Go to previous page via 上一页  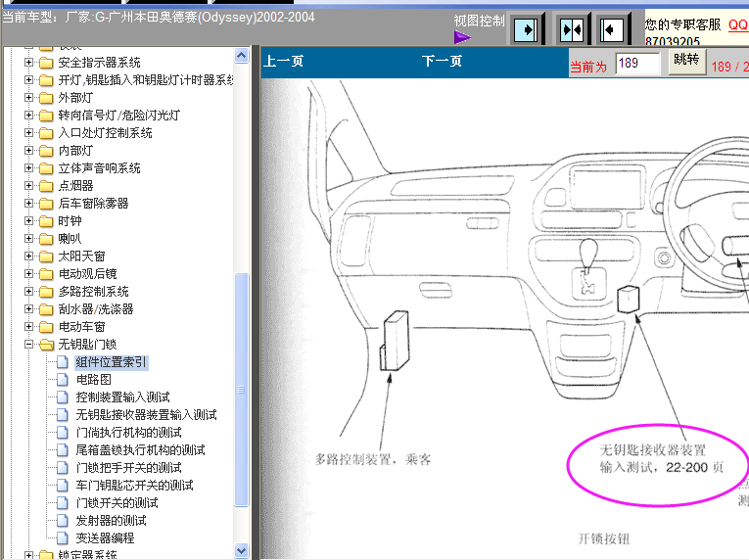point(283,61)
